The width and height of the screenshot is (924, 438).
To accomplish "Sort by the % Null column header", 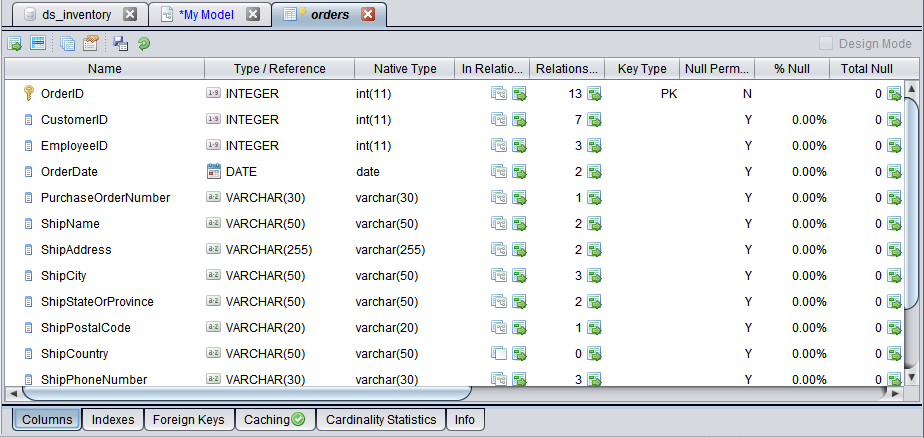I will coord(792,69).
